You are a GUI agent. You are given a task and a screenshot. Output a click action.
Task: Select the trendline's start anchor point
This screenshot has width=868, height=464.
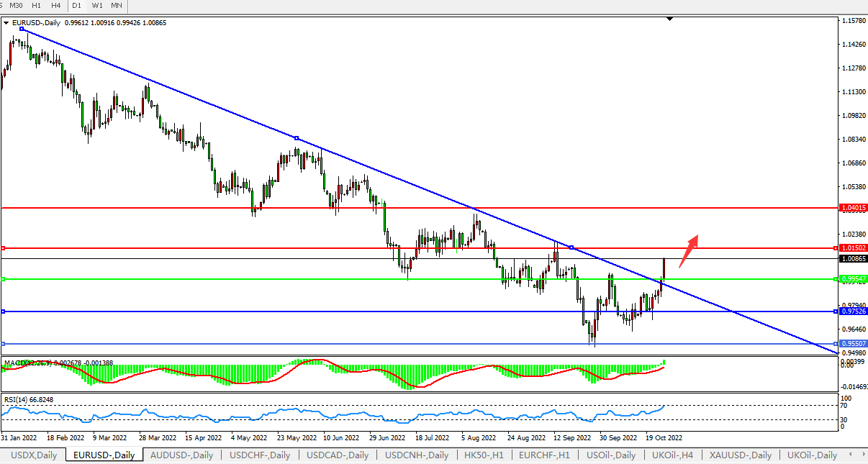tap(22, 29)
